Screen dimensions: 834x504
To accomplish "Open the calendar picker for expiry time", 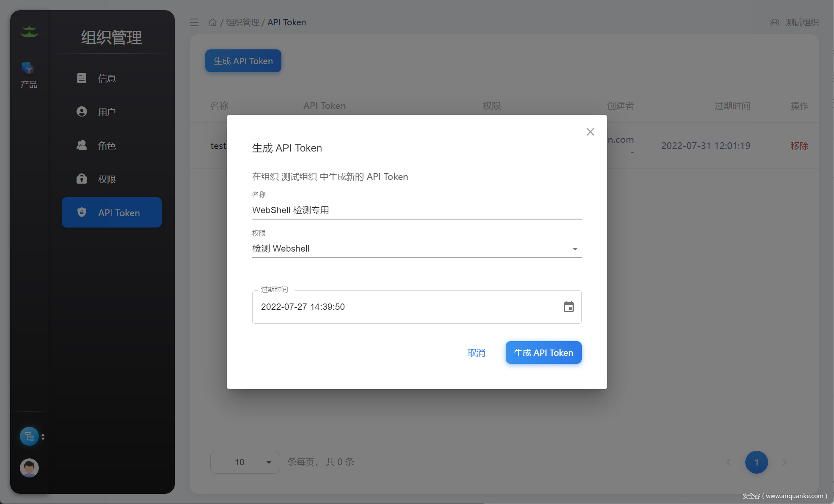I will pos(569,307).
